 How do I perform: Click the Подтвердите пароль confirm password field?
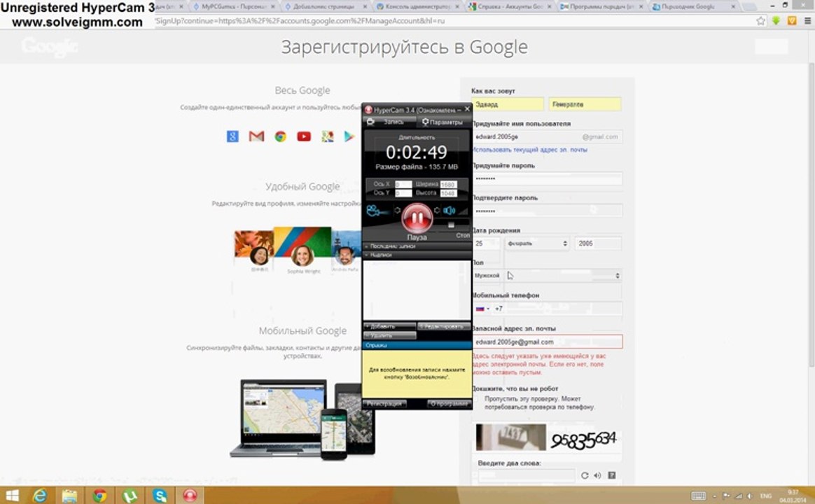[x=547, y=211]
